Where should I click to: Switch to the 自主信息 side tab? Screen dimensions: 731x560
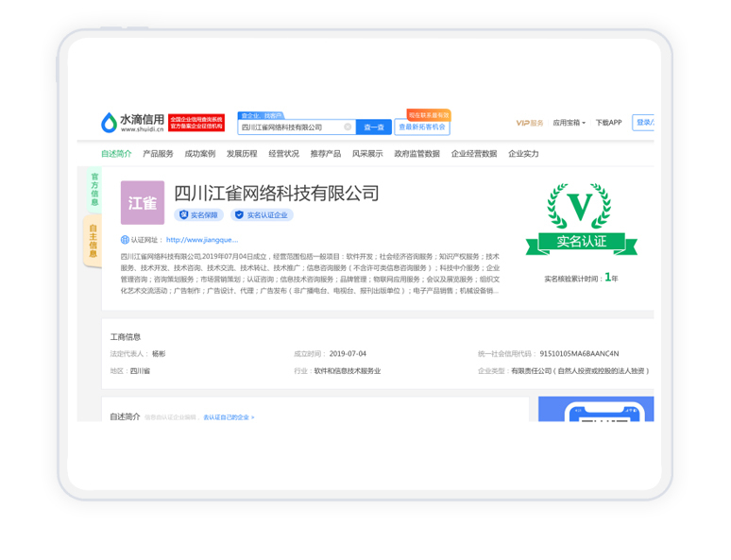pos(93,241)
